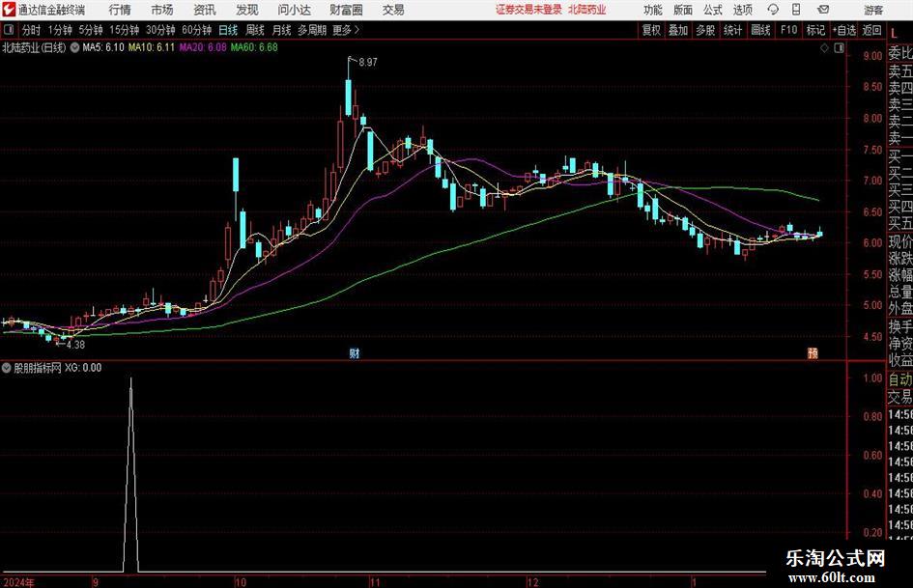Click the diamond icon above price axis
This screenshot has height=588, width=913.
point(824,48)
